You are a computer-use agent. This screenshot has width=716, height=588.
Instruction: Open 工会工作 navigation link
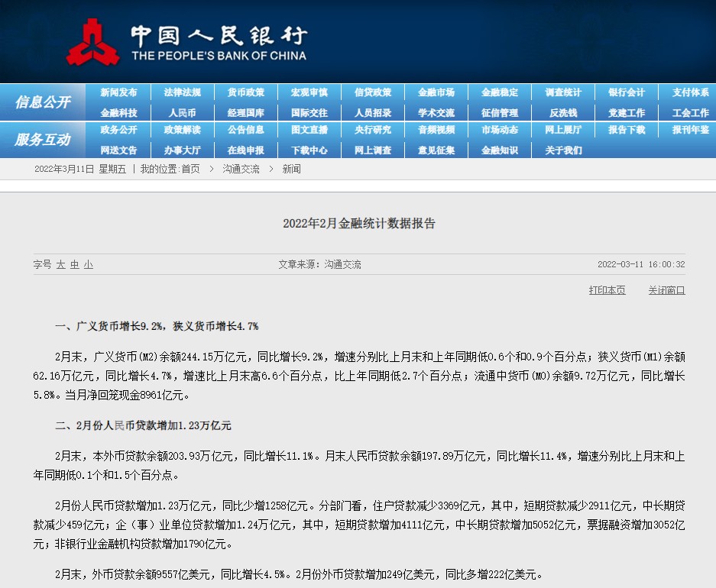pos(691,113)
